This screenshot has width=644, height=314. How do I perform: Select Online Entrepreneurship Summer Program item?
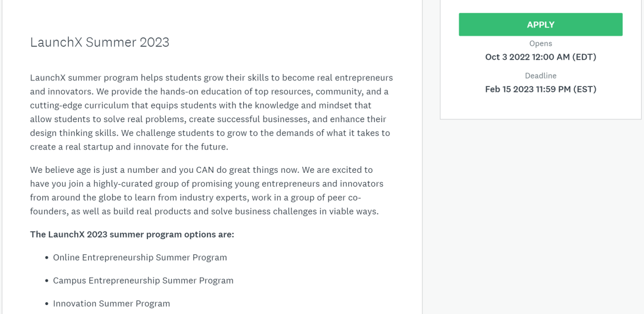140,257
